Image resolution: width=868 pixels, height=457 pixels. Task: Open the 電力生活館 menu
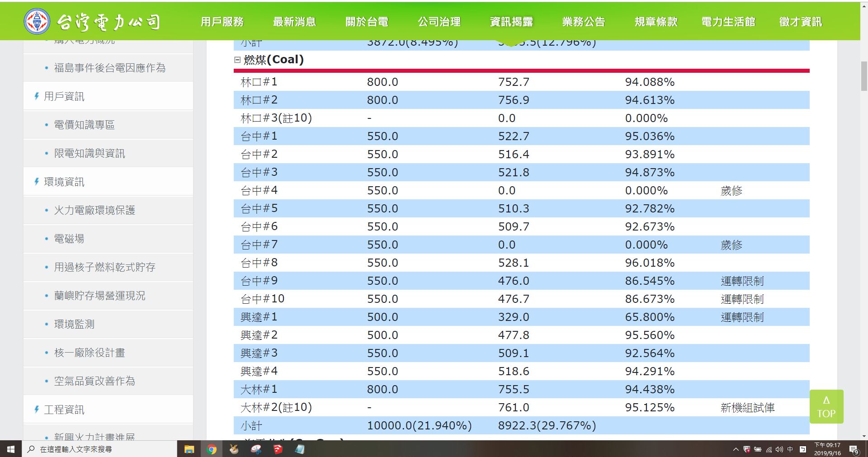coord(728,22)
